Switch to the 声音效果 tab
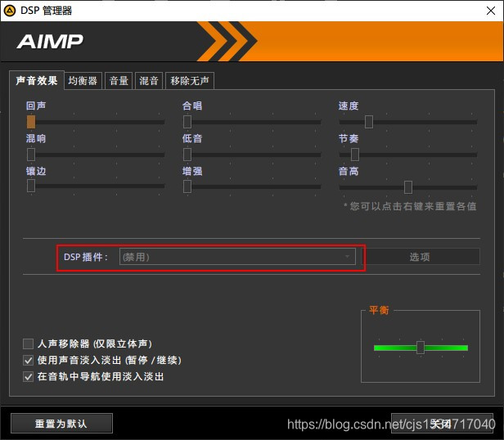 pyautogui.click(x=37, y=80)
